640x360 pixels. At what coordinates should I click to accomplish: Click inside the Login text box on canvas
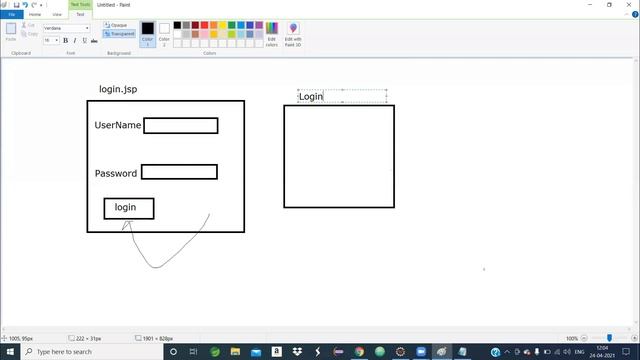(342, 96)
